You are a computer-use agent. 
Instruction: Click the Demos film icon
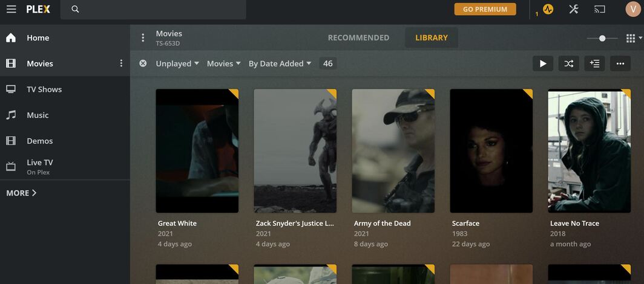click(x=11, y=141)
